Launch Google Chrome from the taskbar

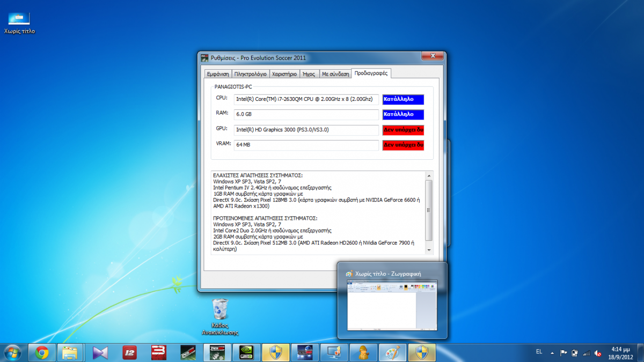tap(42, 352)
